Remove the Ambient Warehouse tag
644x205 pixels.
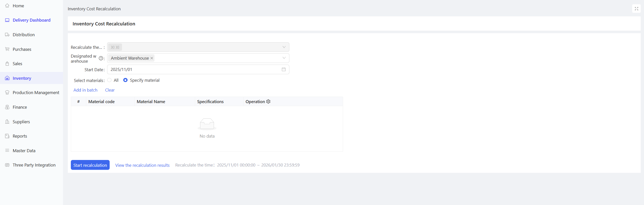tap(152, 58)
